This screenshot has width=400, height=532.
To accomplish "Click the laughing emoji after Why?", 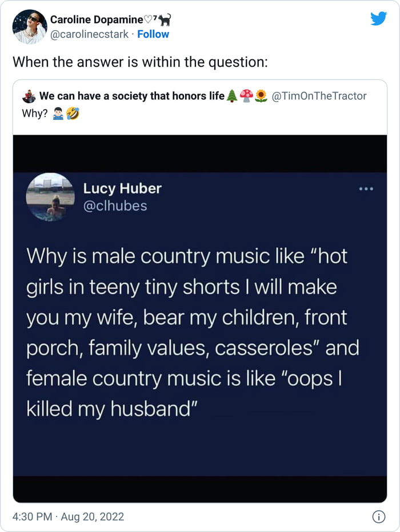I will [x=73, y=113].
